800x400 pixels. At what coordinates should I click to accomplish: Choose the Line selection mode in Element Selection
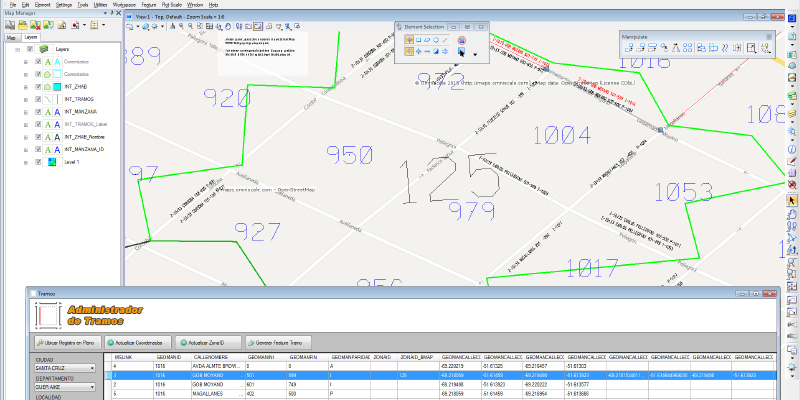[x=446, y=39]
